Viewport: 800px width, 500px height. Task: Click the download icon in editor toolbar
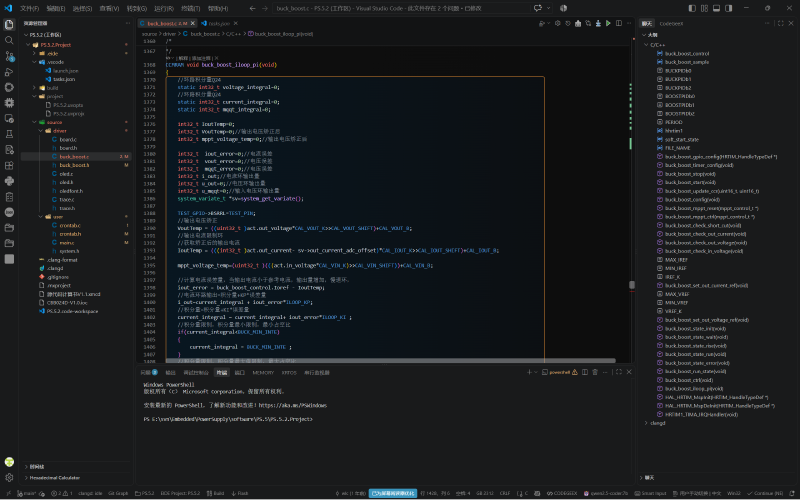tap(598, 23)
